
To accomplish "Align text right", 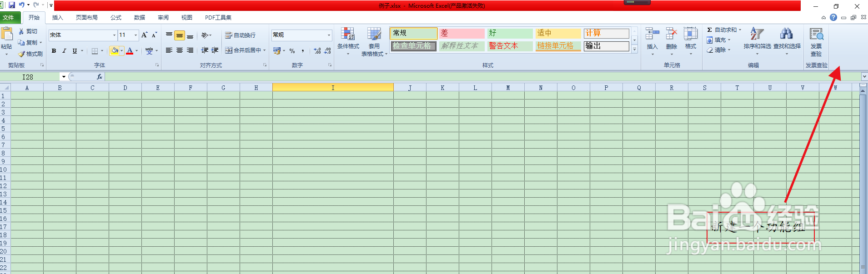I will pos(190,50).
